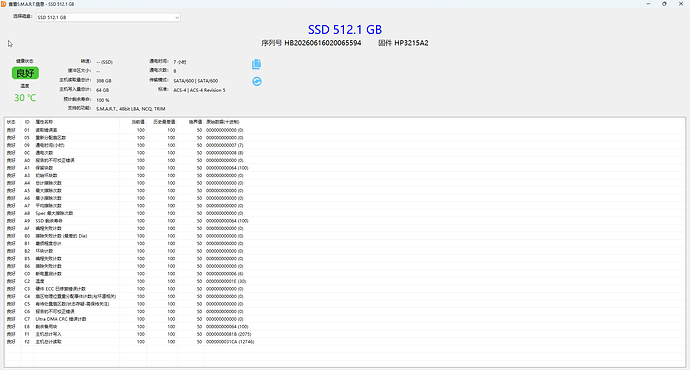Select the attribute row with ID C5

click(x=345, y=304)
